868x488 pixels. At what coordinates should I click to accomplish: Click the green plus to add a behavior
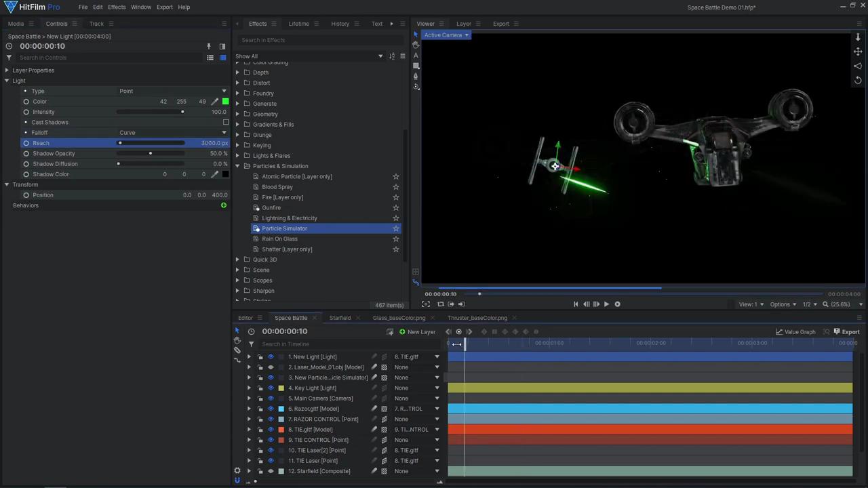point(224,205)
